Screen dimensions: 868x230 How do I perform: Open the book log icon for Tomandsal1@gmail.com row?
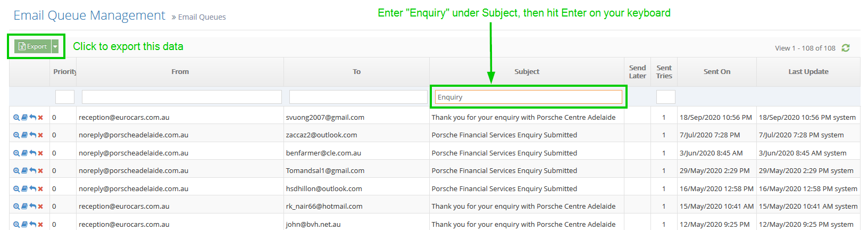coord(24,171)
